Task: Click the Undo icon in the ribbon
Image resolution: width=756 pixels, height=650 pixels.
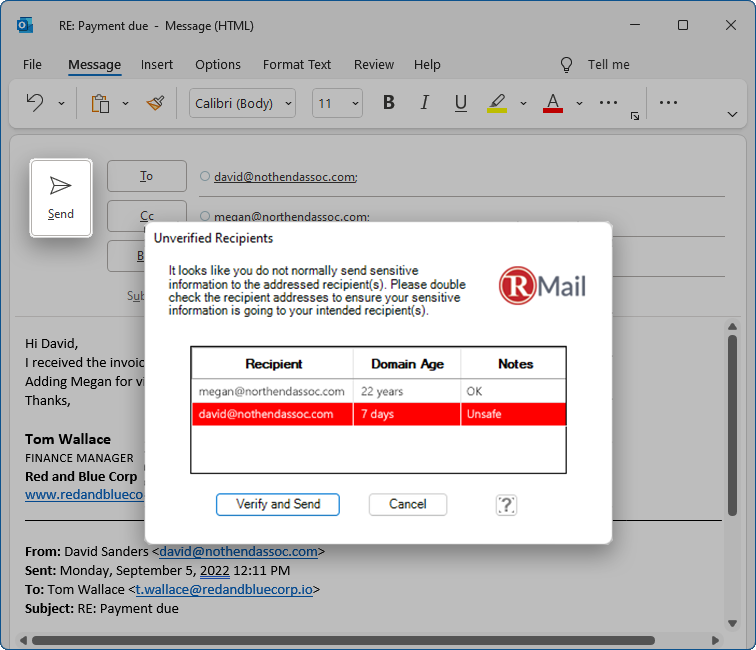Action: click(x=35, y=103)
